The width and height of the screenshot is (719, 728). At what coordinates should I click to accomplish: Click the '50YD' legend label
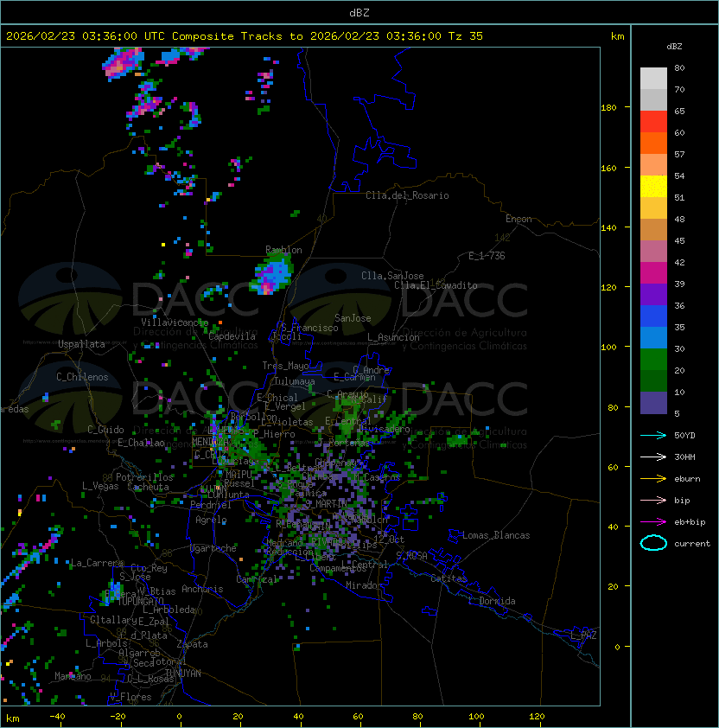click(x=684, y=435)
